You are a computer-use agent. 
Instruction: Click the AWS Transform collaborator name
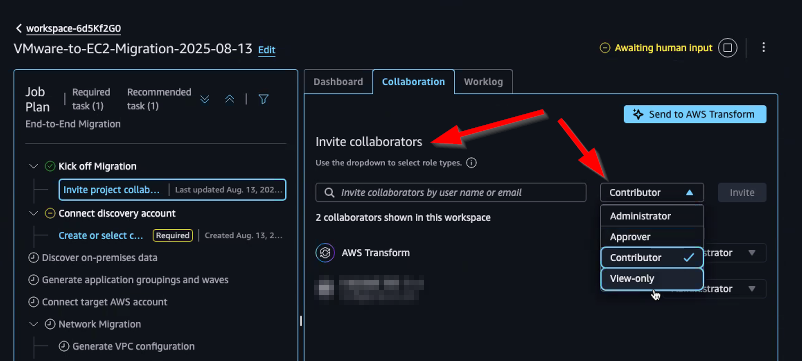tap(375, 253)
